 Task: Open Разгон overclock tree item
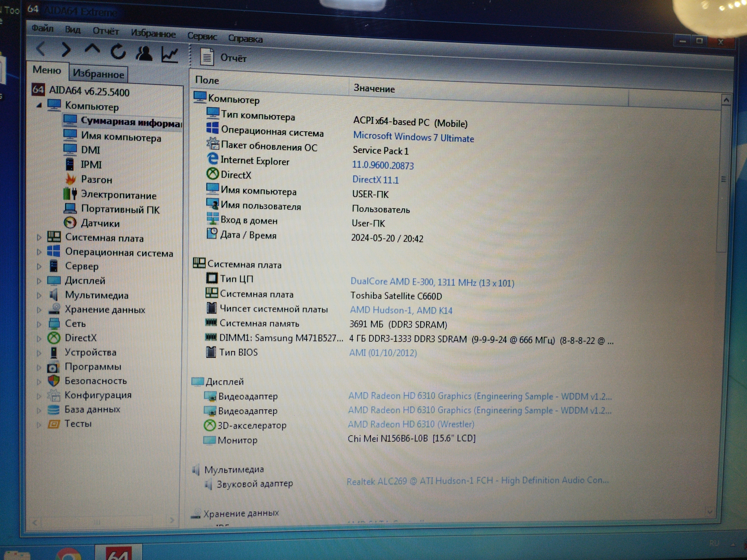pyautogui.click(x=88, y=179)
